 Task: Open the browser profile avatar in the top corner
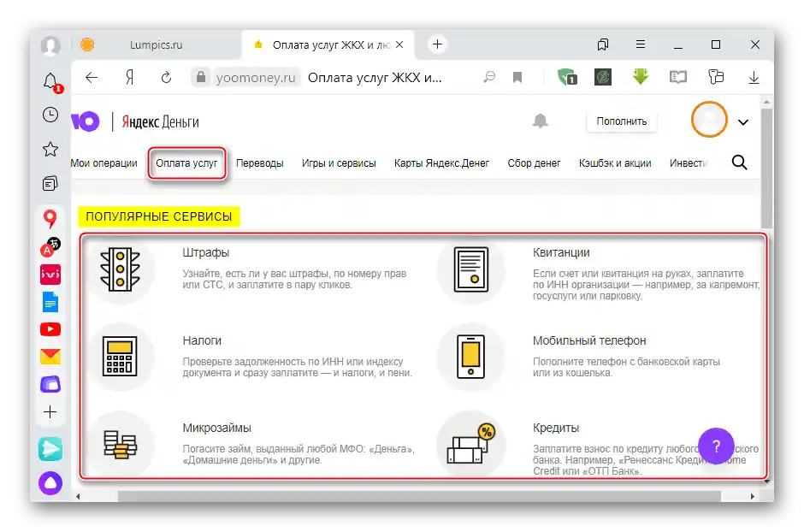point(50,45)
